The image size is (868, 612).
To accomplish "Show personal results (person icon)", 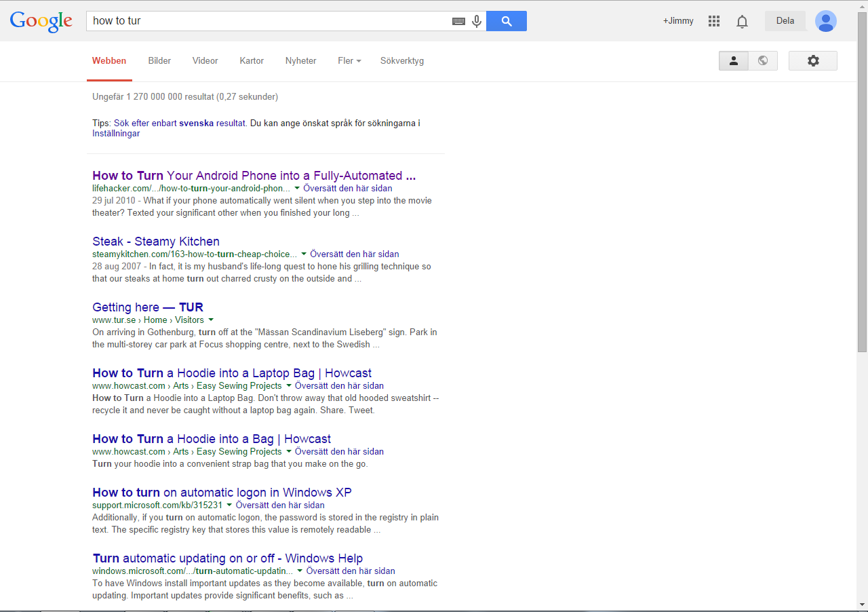I will point(734,60).
